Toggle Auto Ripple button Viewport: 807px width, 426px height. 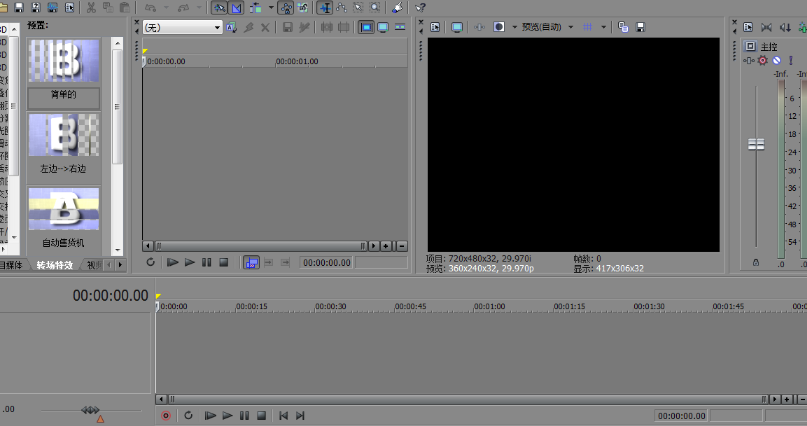[x=255, y=8]
